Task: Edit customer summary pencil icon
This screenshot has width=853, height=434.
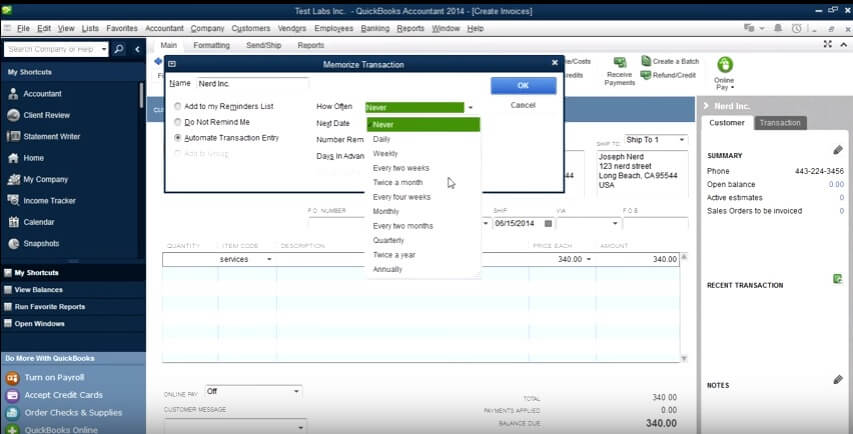Action: [x=838, y=150]
